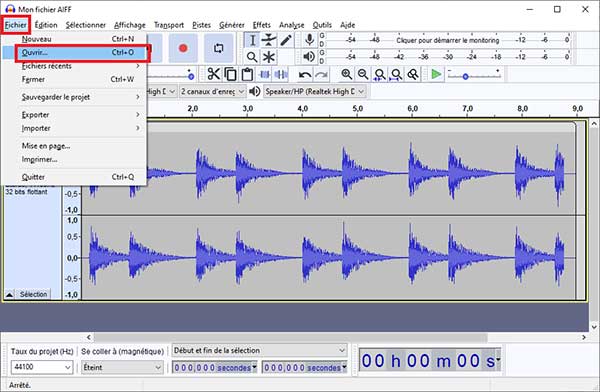Adjust the playback speed slider

[465, 77]
